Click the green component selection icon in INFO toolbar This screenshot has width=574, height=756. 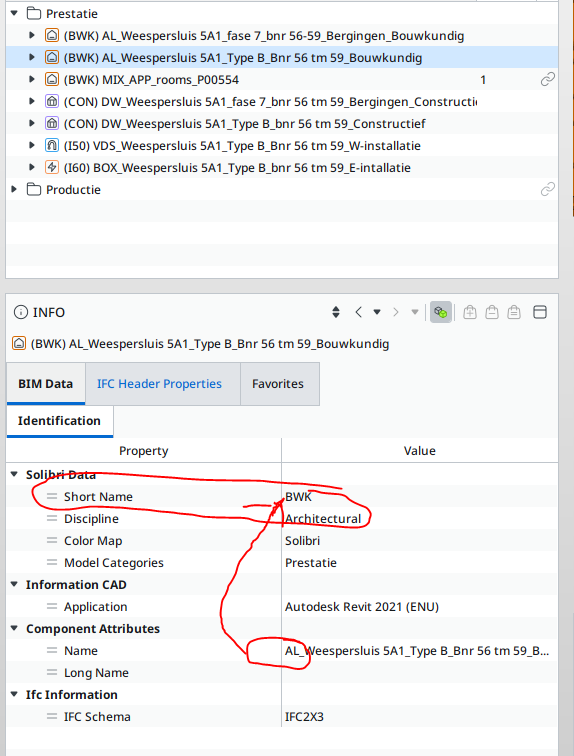(441, 312)
